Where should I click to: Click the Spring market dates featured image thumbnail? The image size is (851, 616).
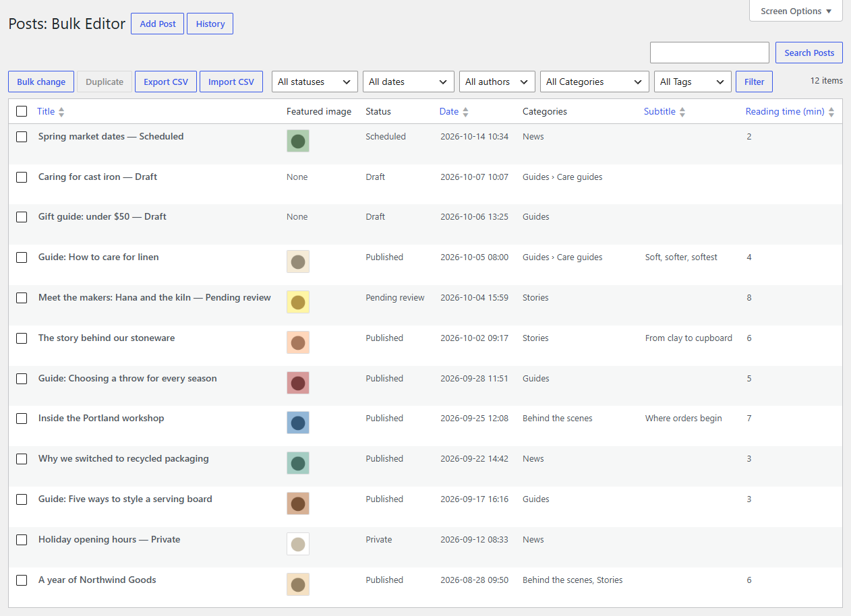(298, 141)
